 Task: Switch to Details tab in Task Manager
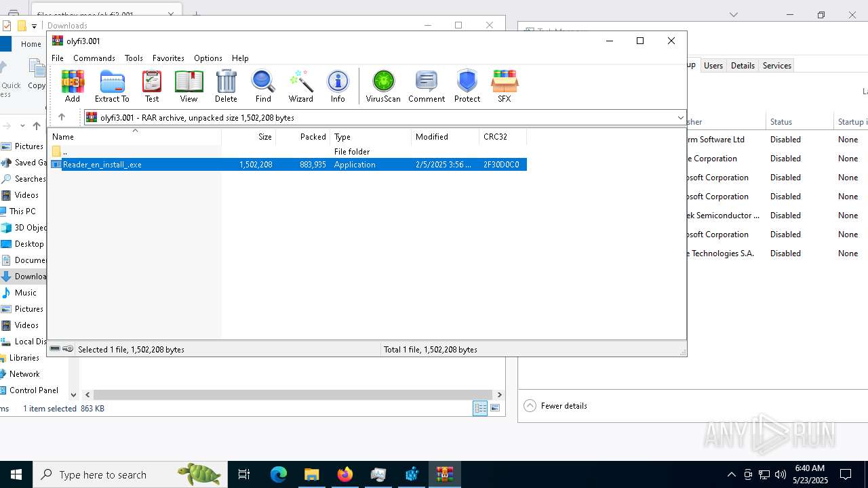pyautogui.click(x=743, y=66)
